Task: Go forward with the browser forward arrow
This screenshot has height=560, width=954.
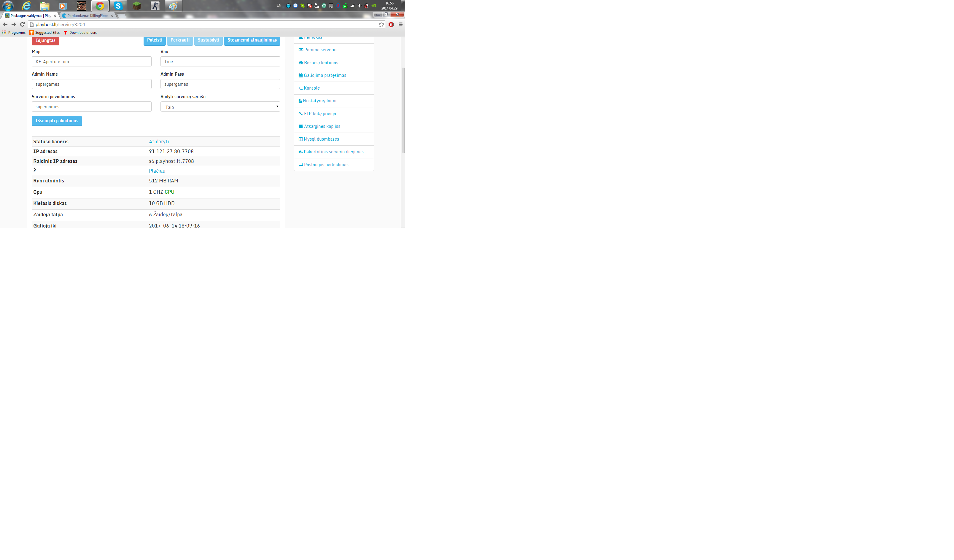Action: (14, 24)
